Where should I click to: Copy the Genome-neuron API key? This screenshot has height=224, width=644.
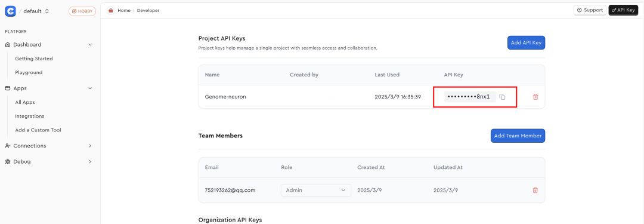[502, 97]
